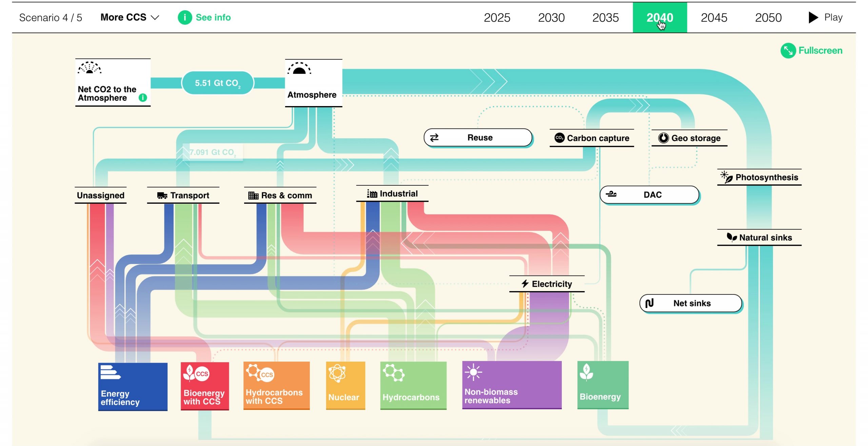Click the Net sinks node button
The height and width of the screenshot is (446, 868).
tap(691, 303)
